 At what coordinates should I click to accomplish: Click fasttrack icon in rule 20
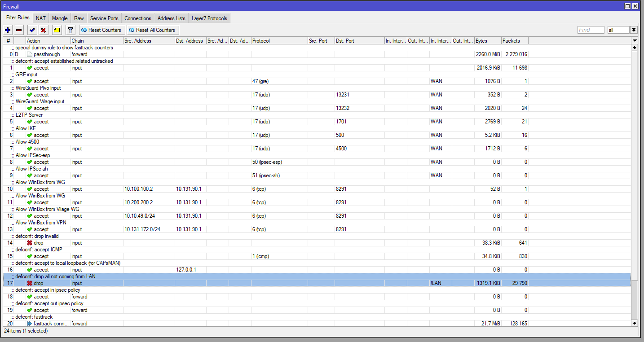[x=30, y=324]
